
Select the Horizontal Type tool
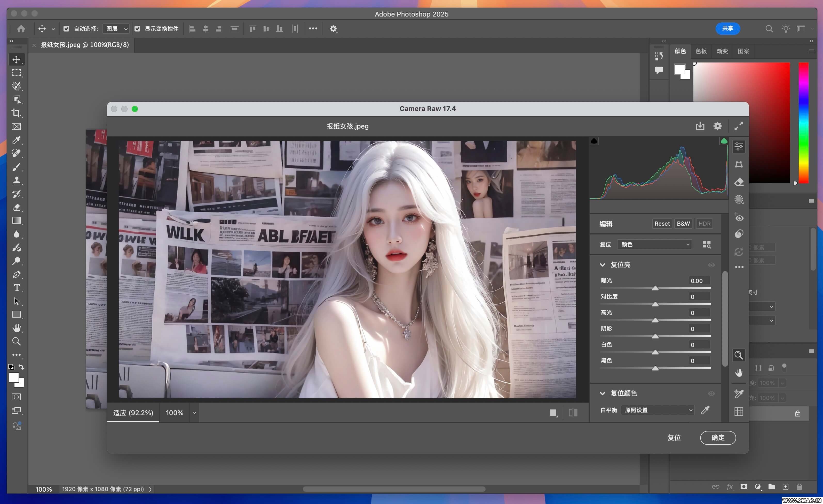coord(16,288)
